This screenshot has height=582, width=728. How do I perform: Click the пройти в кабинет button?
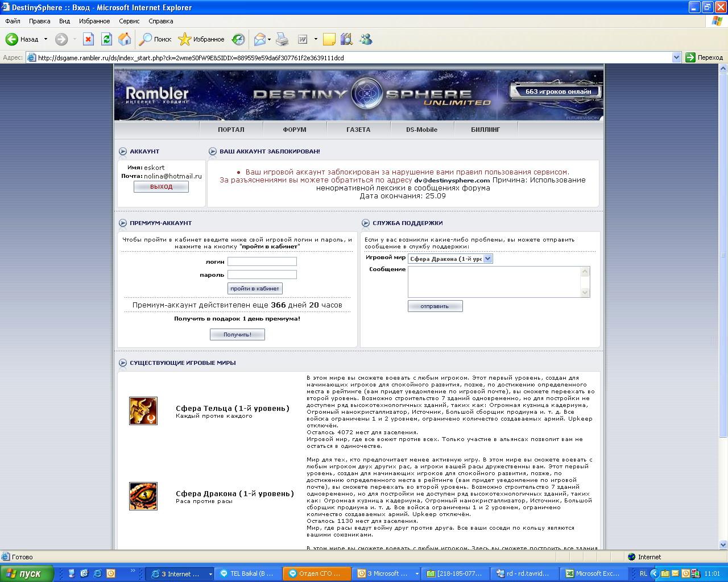tap(255, 288)
